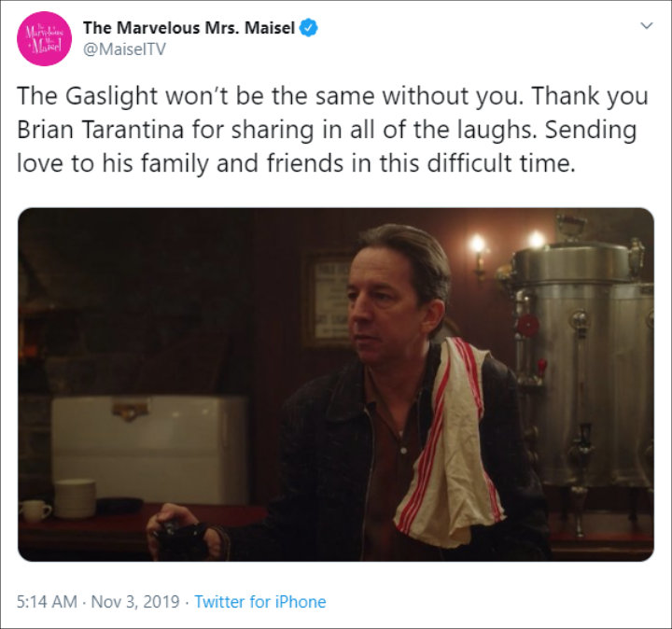672x629 pixels.
Task: Open the pink Marvelous Mrs. Maisel avatar
Action: coord(44,38)
